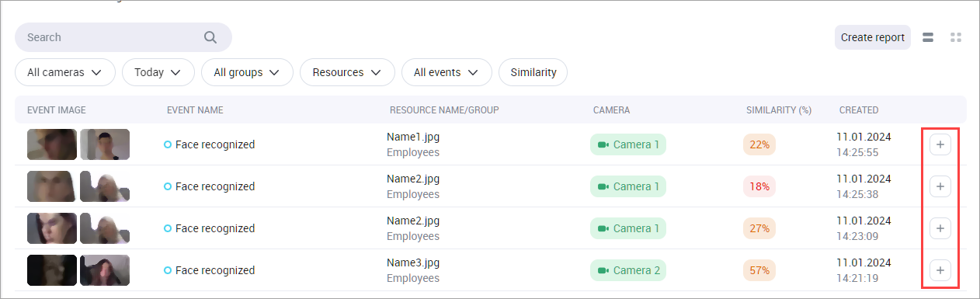
Task: Click plus icon for 14:23:09 event
Action: (x=940, y=228)
